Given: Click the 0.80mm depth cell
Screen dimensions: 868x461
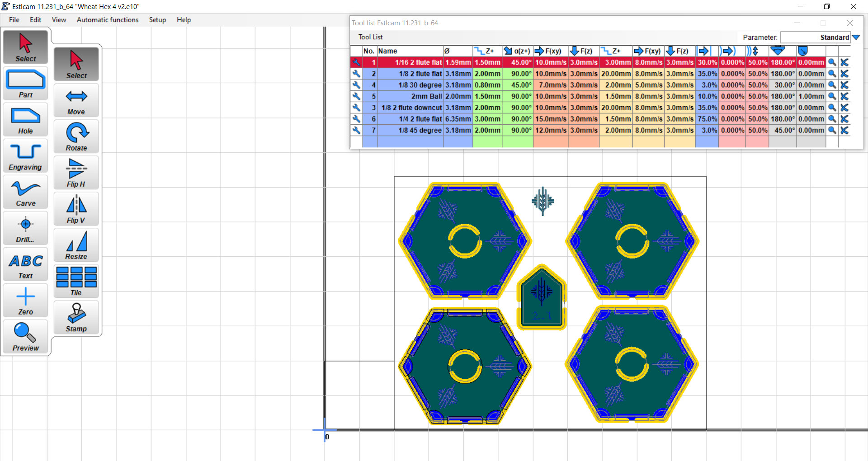Looking at the screenshot, I should (x=487, y=85).
